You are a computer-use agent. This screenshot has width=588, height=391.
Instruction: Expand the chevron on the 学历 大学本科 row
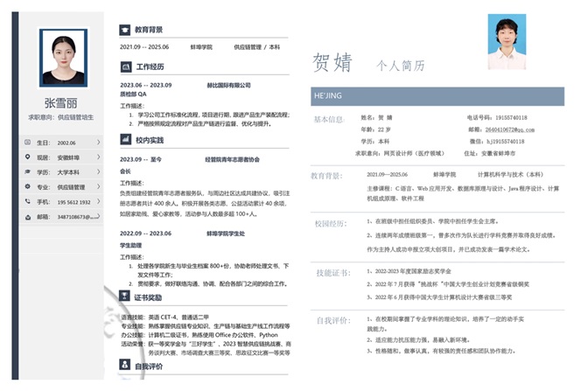pos(98,172)
